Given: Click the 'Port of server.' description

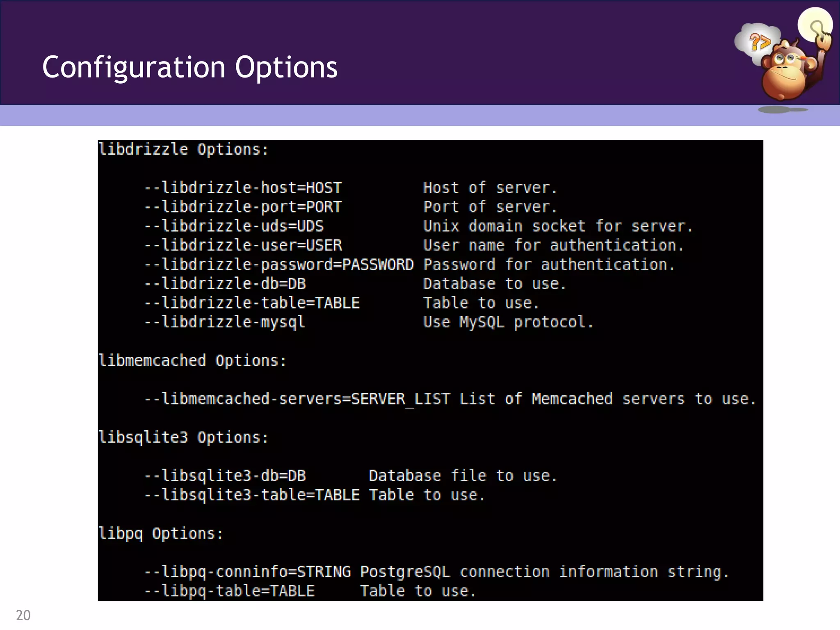Looking at the screenshot, I should click(x=490, y=207).
